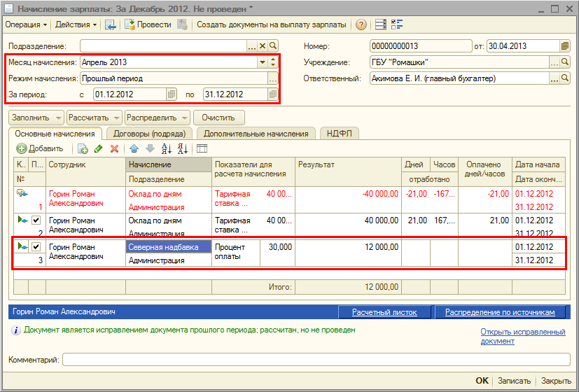The width and height of the screenshot is (579, 392).
Task: Switch to the Договоры (подряда) tab
Action: click(x=149, y=134)
